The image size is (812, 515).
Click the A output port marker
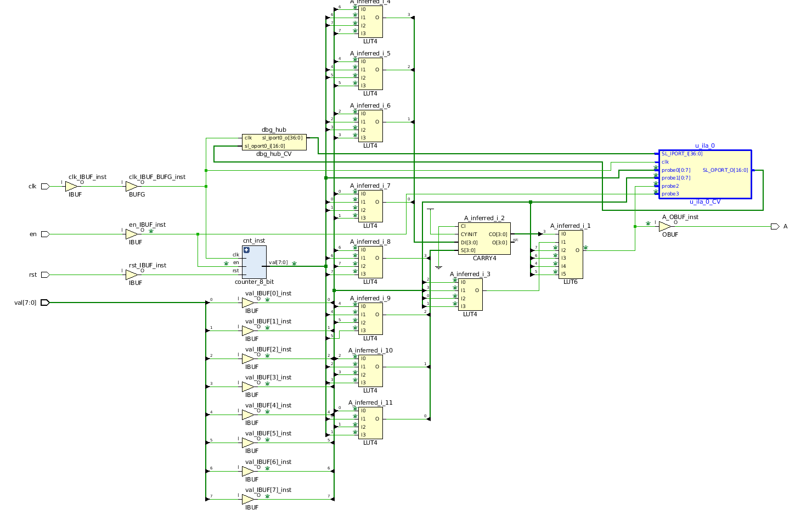click(x=775, y=226)
